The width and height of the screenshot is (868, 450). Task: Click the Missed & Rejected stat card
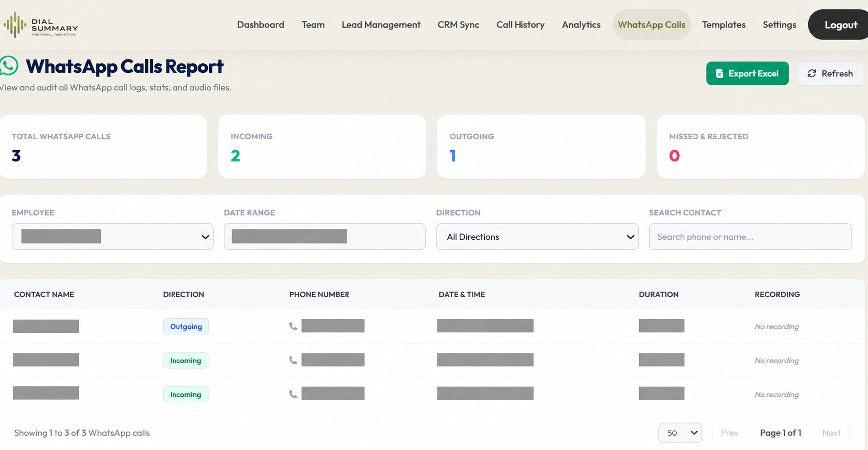760,147
